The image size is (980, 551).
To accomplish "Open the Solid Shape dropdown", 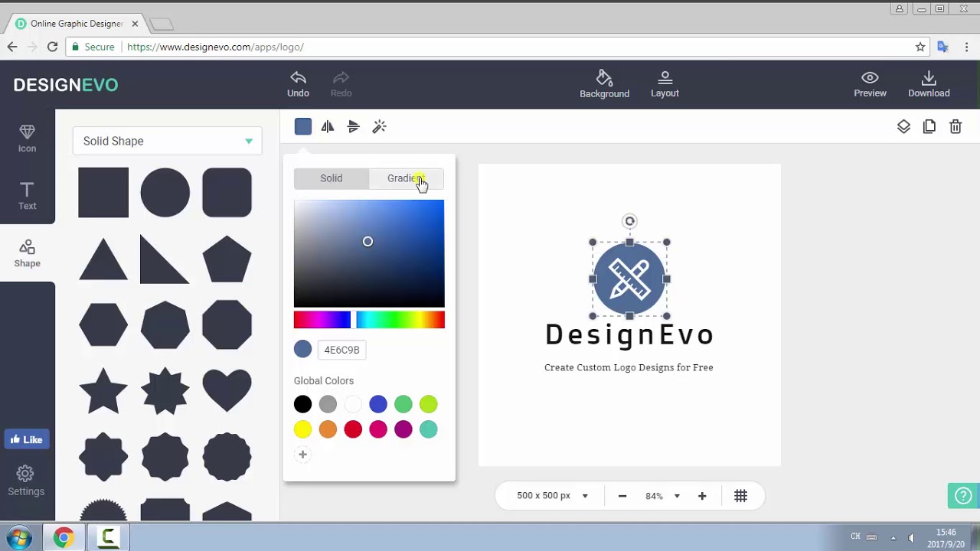I will pyautogui.click(x=167, y=141).
